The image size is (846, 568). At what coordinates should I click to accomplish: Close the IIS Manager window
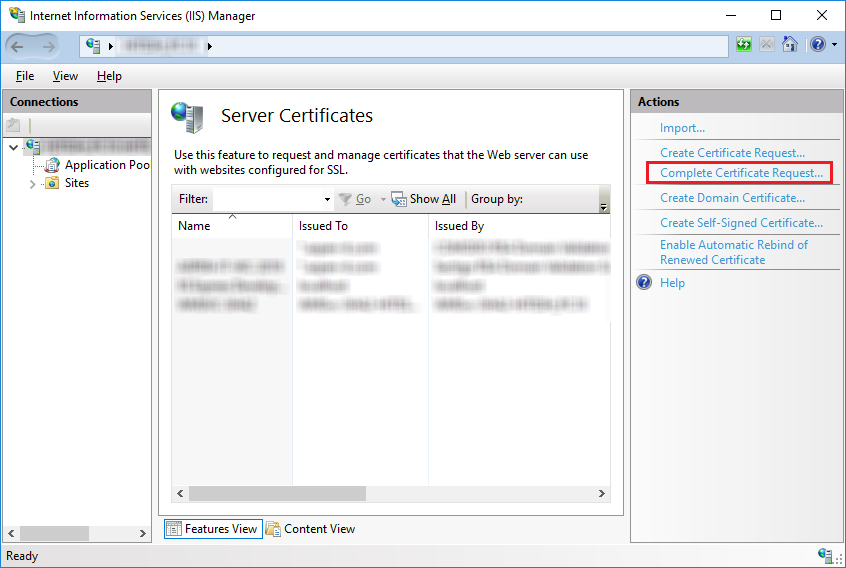pos(822,15)
